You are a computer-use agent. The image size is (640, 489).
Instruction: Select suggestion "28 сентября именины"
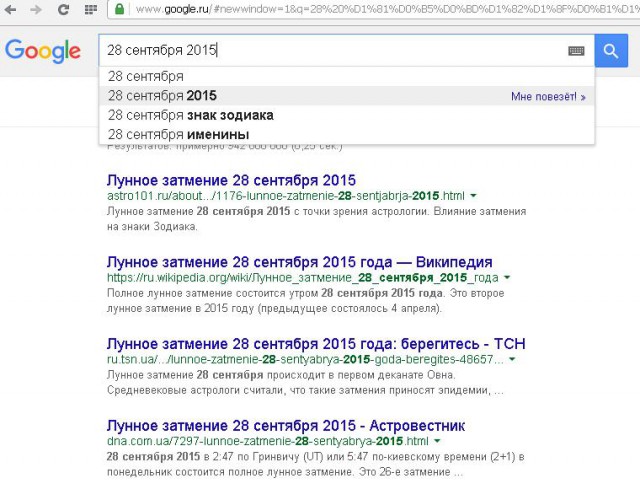coord(347,134)
